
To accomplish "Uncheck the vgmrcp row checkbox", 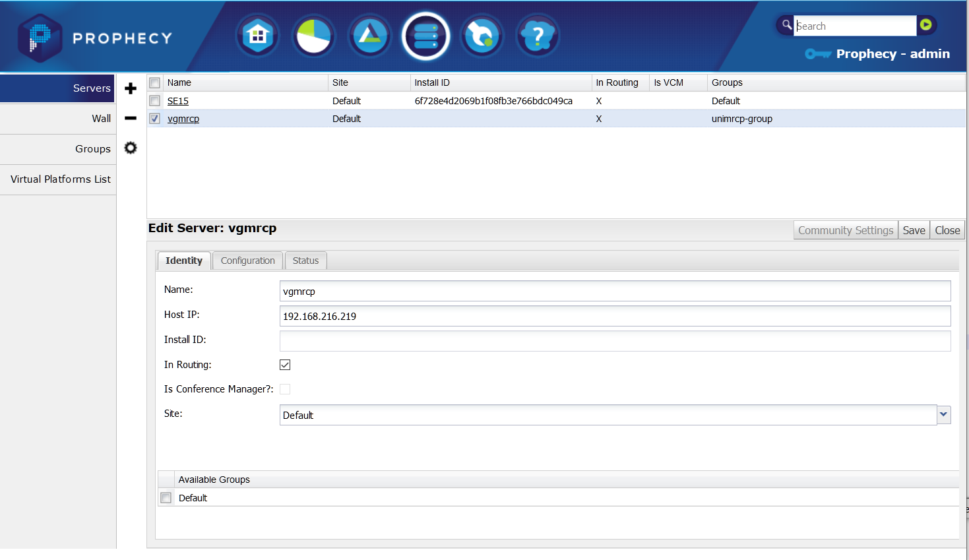I will pyautogui.click(x=154, y=119).
